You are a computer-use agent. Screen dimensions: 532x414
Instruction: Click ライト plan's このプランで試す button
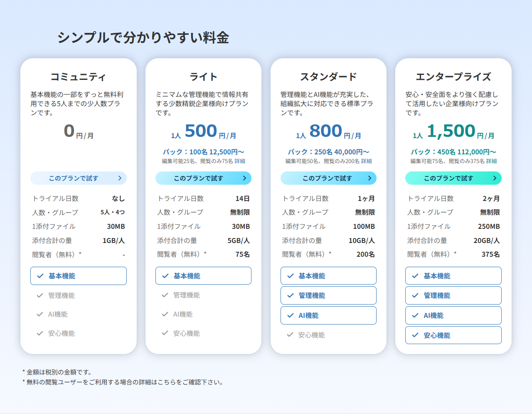(203, 178)
